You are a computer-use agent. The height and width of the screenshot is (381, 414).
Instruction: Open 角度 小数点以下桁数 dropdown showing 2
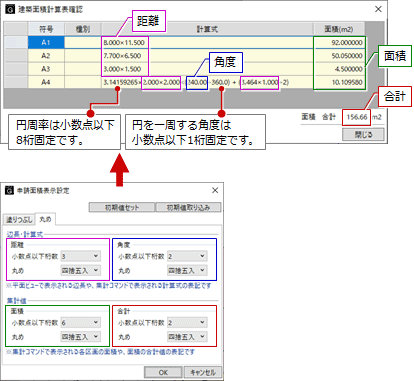[x=187, y=256]
